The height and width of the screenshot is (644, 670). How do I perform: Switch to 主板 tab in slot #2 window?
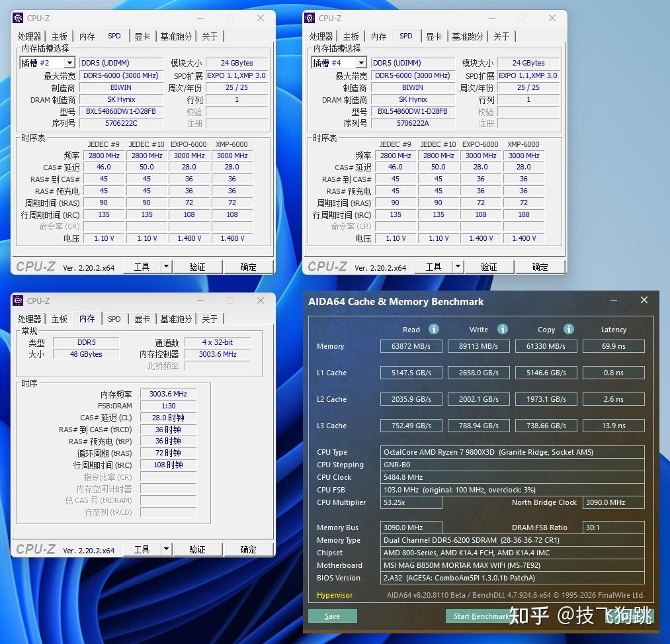tap(60, 36)
